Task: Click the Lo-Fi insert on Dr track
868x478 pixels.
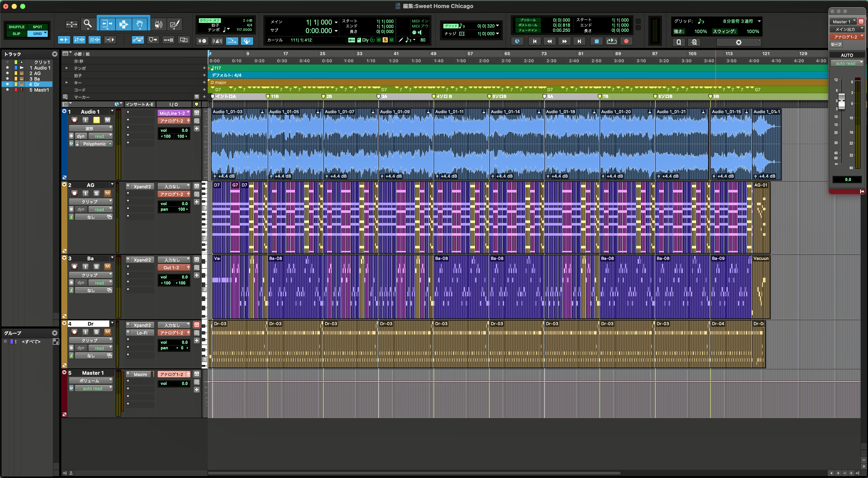Action: click(142, 333)
